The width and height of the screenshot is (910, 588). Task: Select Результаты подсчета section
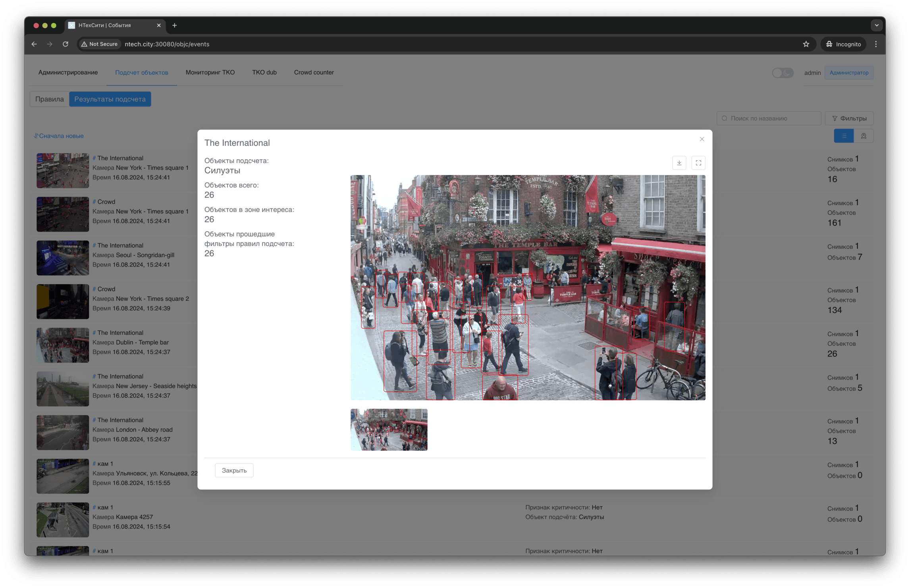click(110, 99)
